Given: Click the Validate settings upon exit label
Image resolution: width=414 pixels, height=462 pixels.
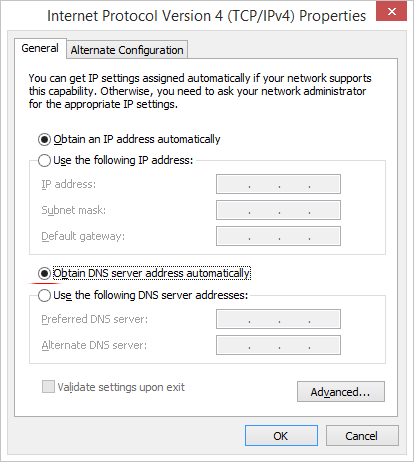Looking at the screenshot, I should (121, 387).
